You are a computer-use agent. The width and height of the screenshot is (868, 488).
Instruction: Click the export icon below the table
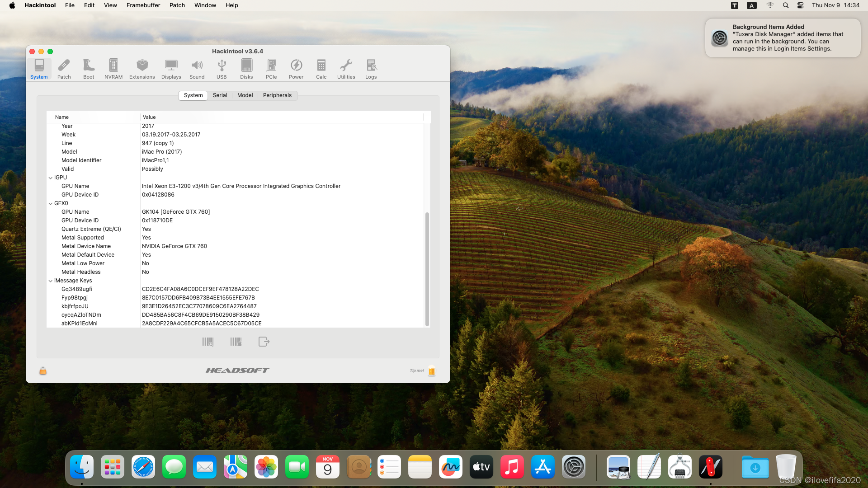(264, 342)
